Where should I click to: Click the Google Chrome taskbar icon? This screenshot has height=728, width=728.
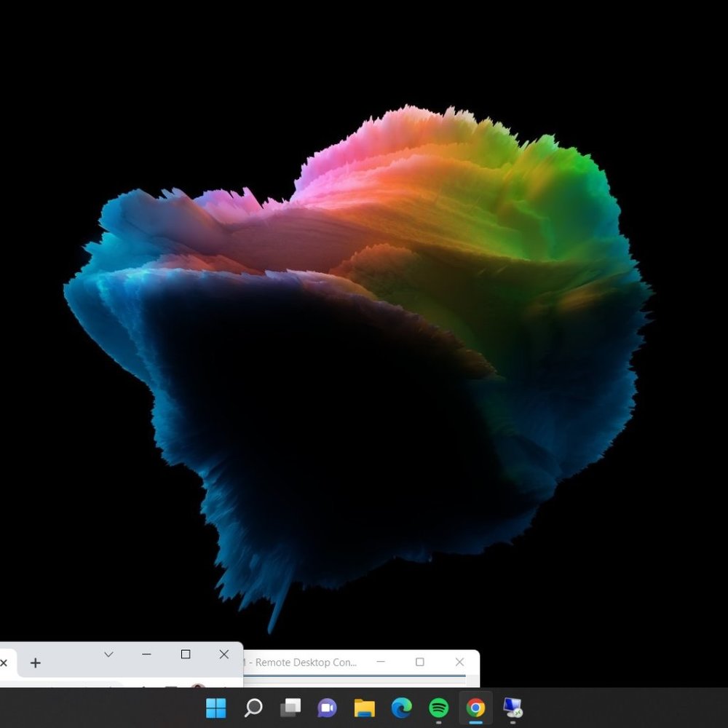tap(476, 708)
